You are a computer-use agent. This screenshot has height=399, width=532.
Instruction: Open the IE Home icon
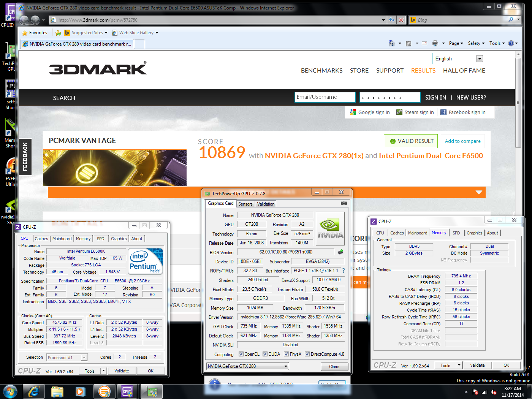[392, 43]
